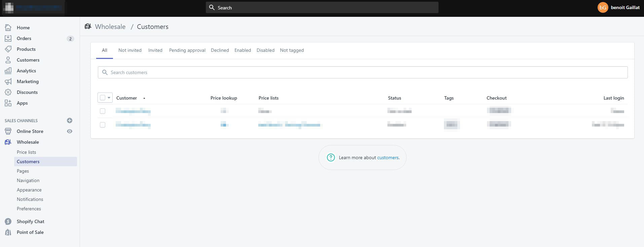Switch to the Disabled tab
The width and height of the screenshot is (644, 247).
pos(265,50)
